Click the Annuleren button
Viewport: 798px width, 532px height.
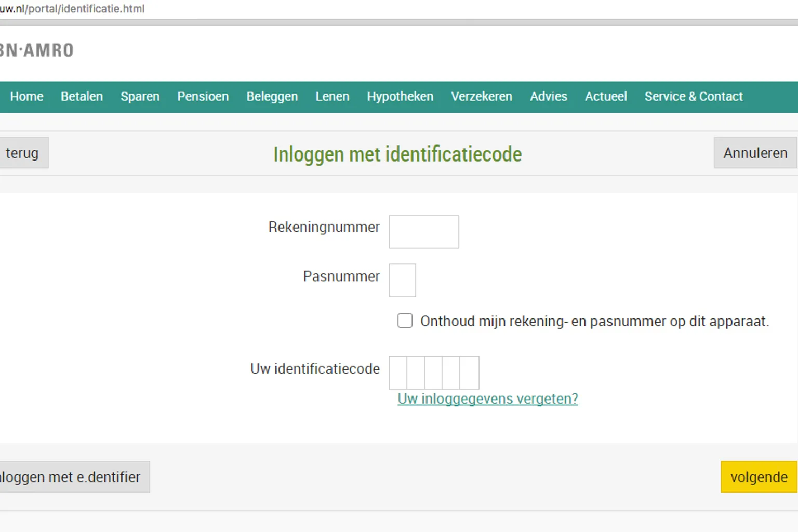pos(755,153)
